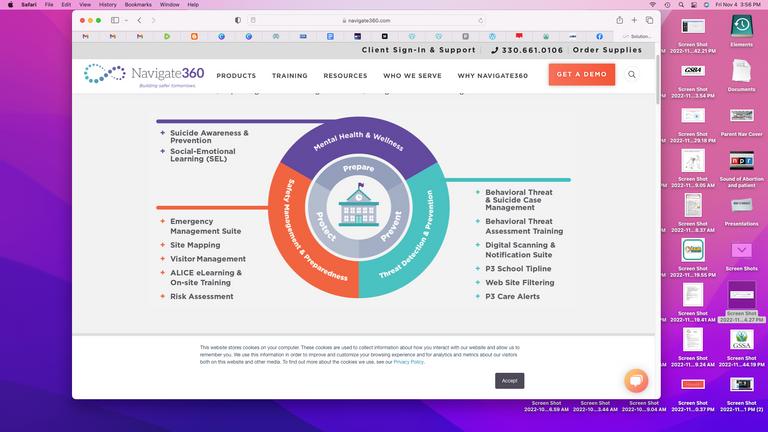Screen dimensions: 768x432
Task: Click the Siri icon in menu bar
Action: tap(706, 4)
